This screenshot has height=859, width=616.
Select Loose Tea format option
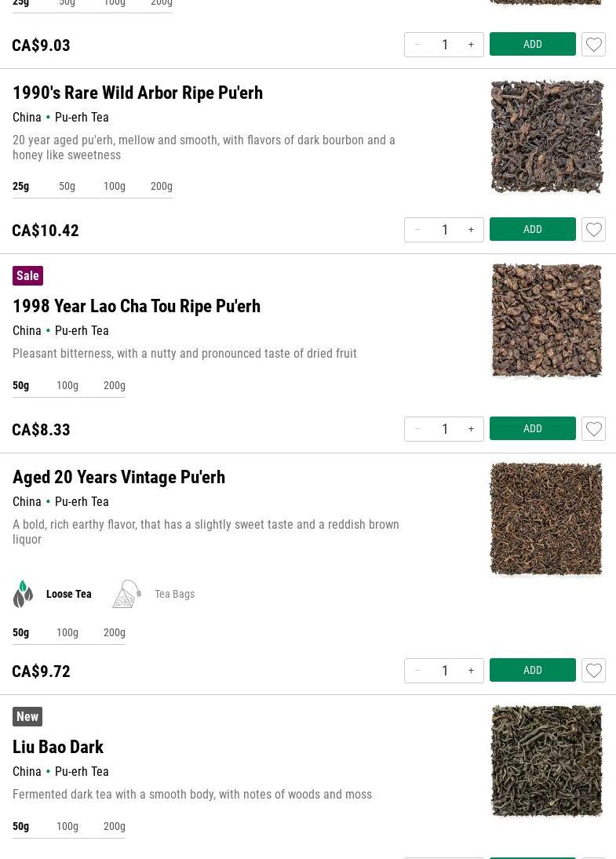(x=68, y=594)
